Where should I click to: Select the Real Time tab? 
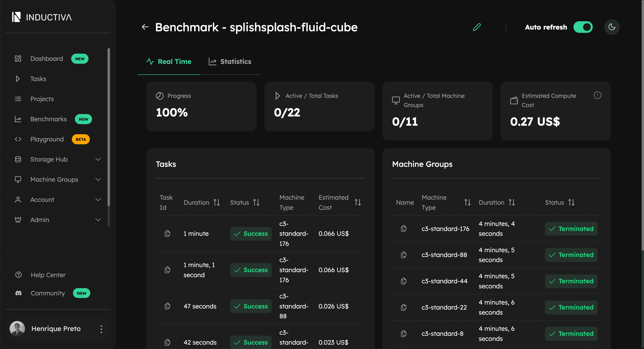pyautogui.click(x=169, y=62)
